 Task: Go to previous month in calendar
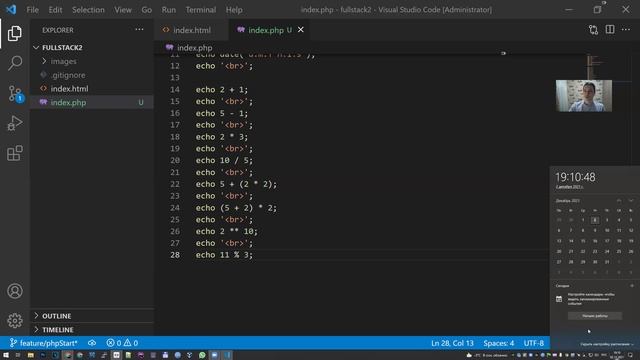(619, 200)
